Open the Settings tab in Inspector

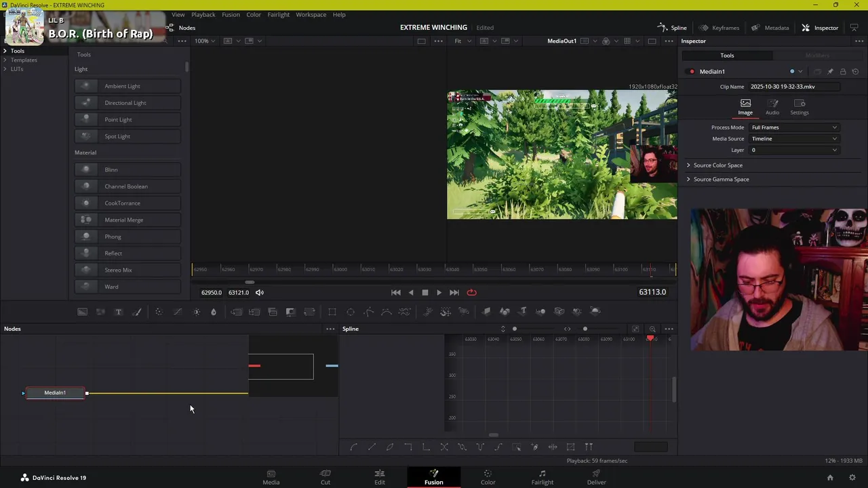click(x=800, y=106)
